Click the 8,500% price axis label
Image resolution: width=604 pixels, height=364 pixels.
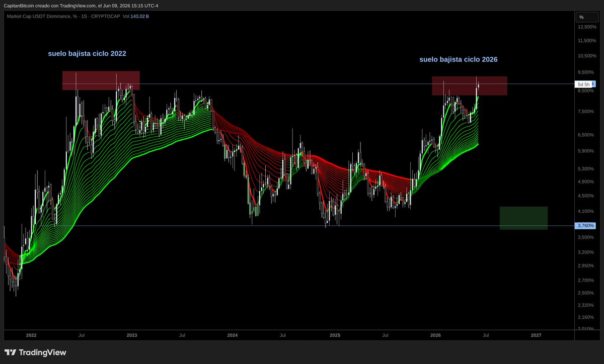tap(585, 90)
